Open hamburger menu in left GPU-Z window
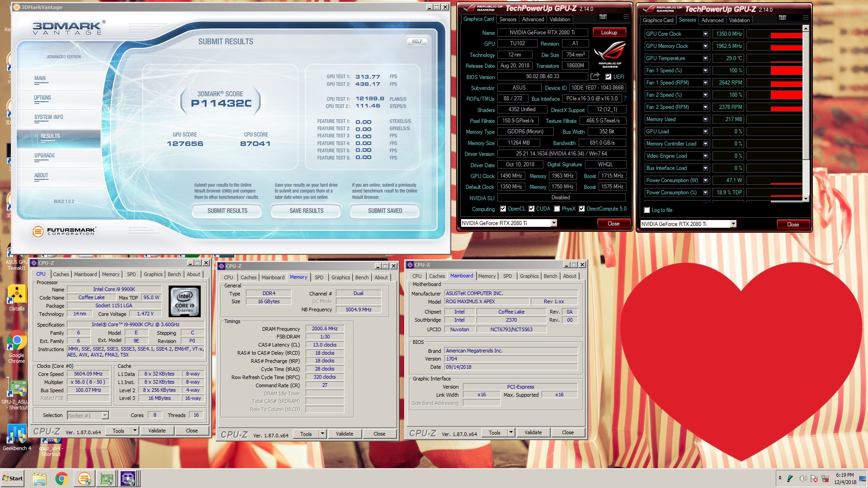This screenshot has width=868, height=488. tap(626, 17)
